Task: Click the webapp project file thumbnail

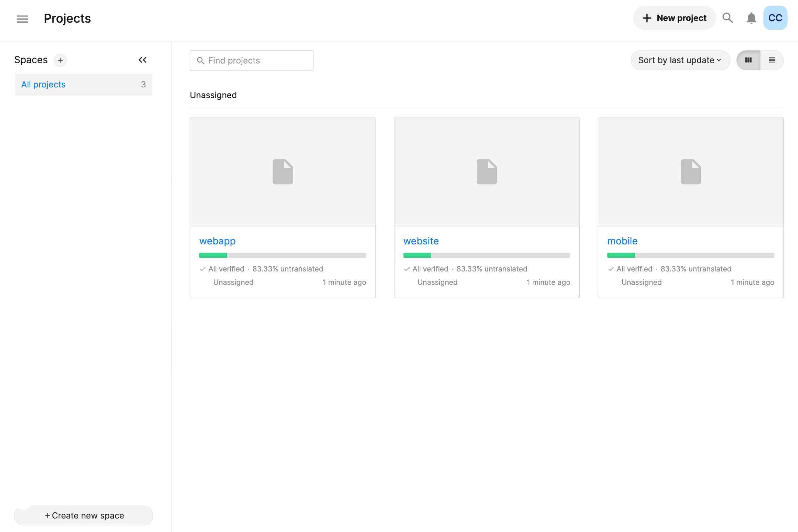Action: 283,172
